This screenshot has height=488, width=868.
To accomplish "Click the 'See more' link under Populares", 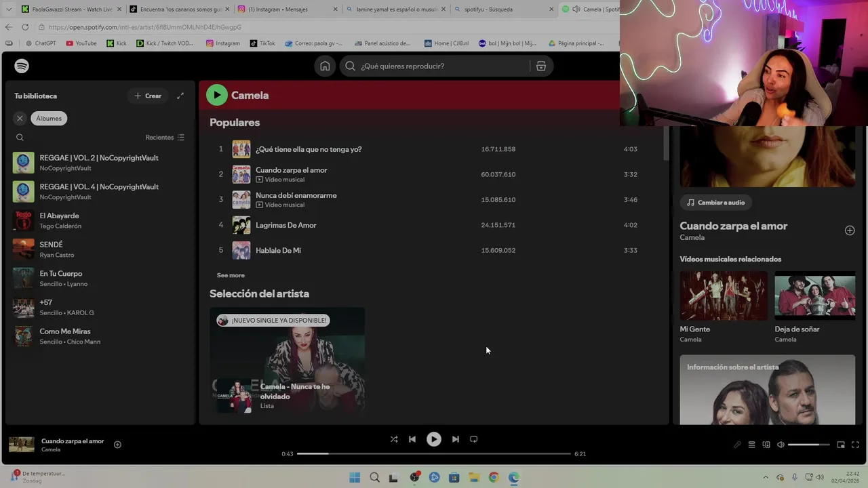I will (x=231, y=275).
